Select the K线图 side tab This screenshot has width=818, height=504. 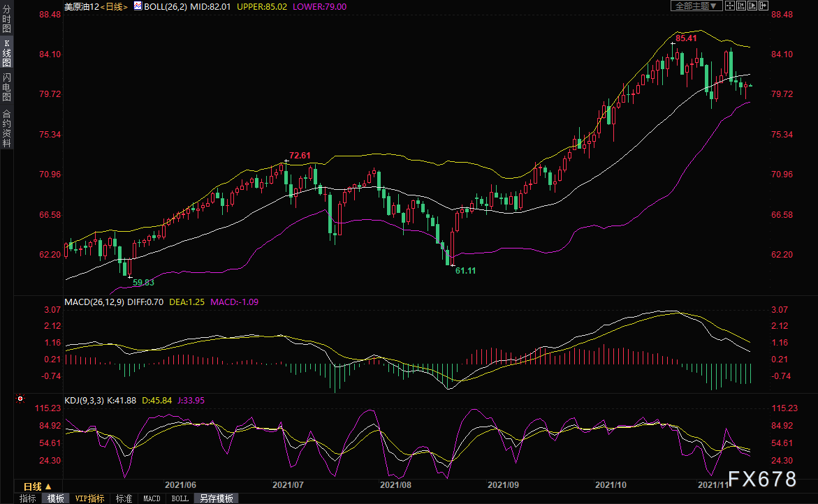7,52
